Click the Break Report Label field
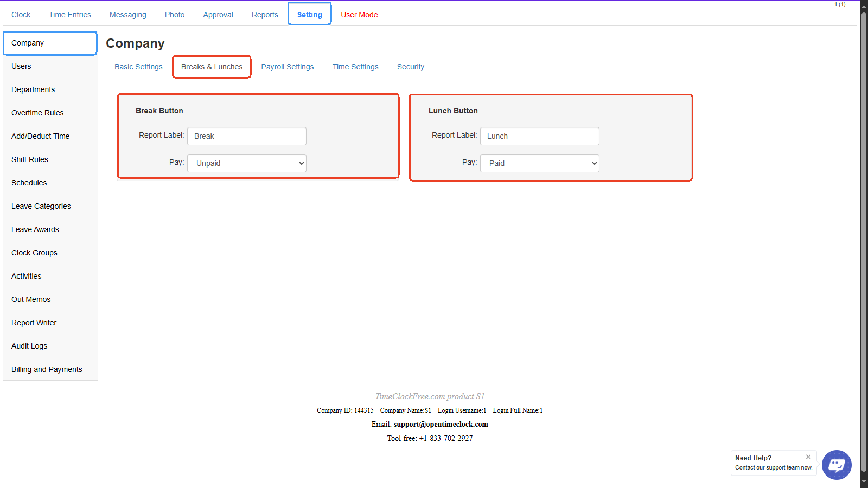The width and height of the screenshot is (868, 488). 247,136
